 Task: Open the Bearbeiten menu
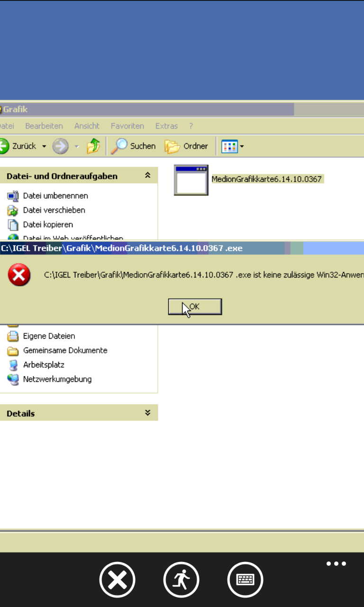[x=44, y=126]
